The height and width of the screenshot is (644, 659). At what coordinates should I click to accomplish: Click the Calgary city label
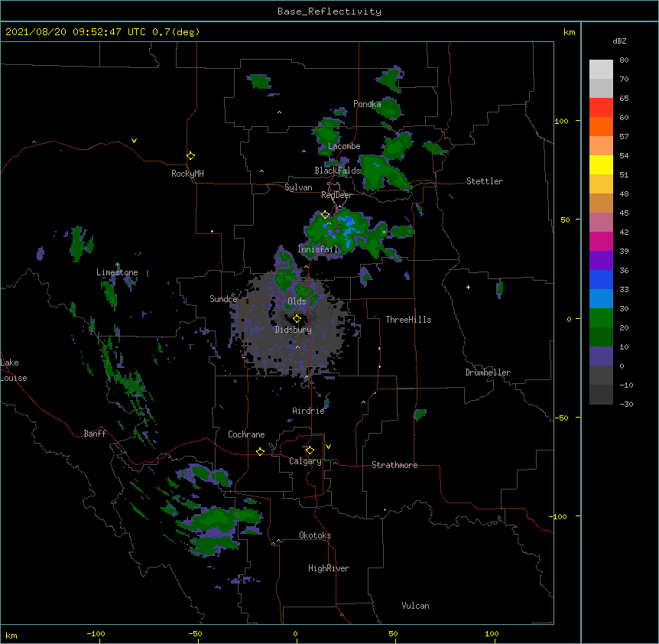[x=305, y=461]
